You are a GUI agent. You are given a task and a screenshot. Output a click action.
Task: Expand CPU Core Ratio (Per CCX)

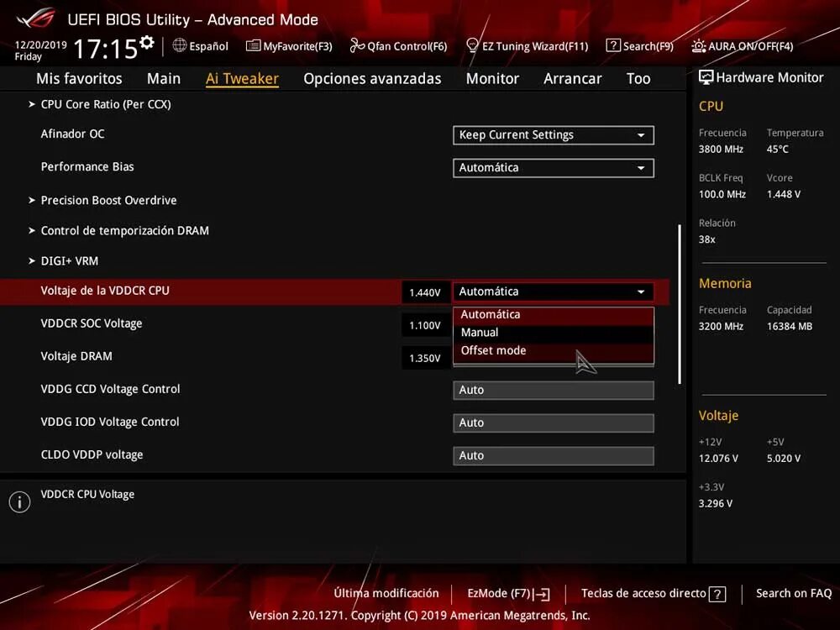(x=106, y=104)
